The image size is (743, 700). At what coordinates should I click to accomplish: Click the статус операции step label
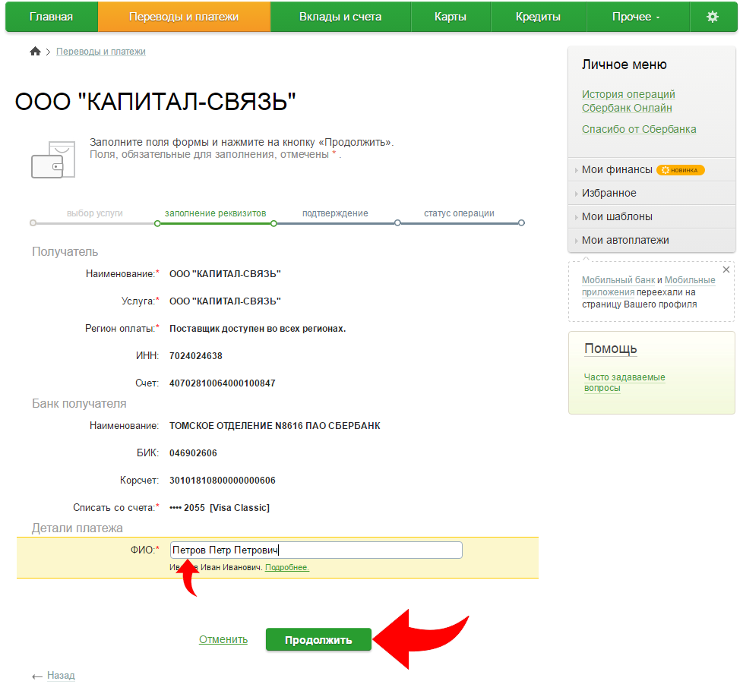459,213
